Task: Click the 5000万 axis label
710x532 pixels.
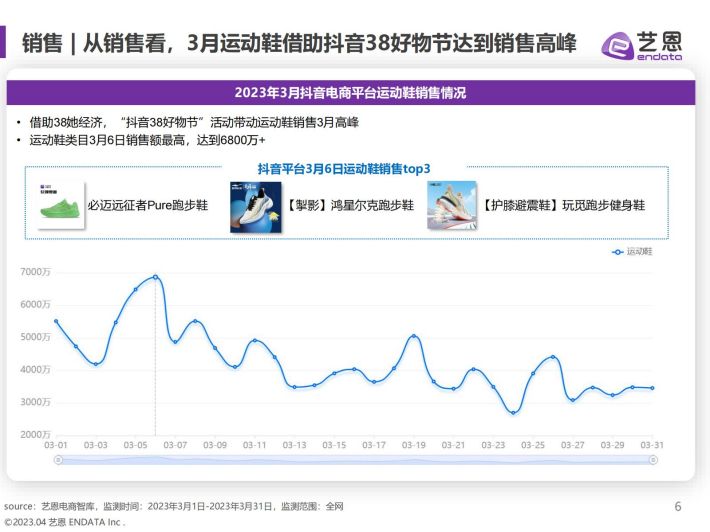Action: coord(35,337)
